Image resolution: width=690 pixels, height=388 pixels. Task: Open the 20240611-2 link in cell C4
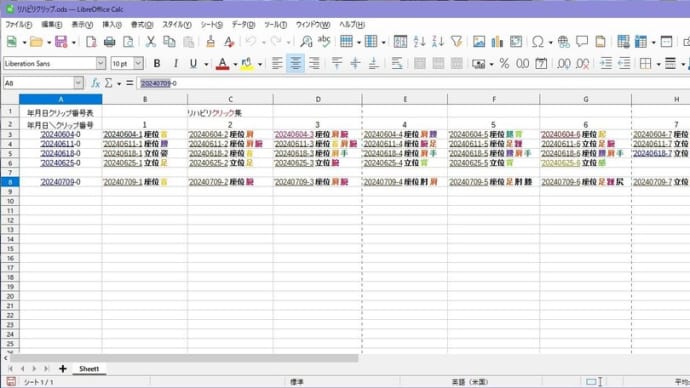pyautogui.click(x=209, y=144)
